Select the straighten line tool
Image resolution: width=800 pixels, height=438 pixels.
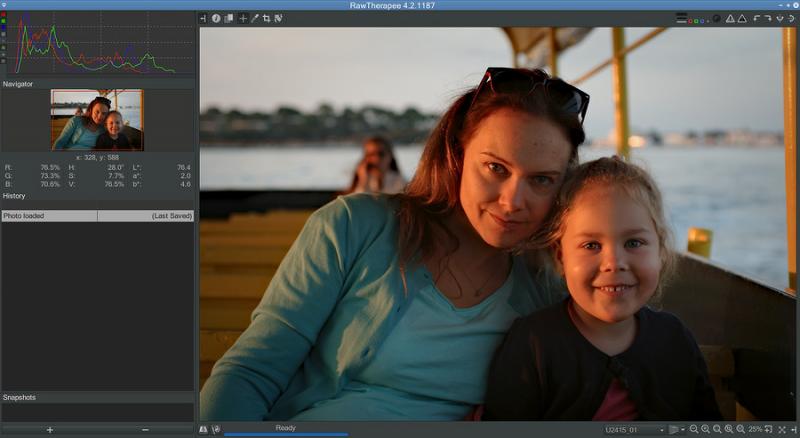pos(279,18)
